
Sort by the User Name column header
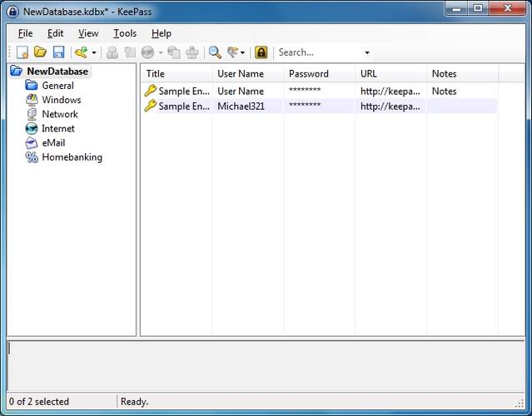[x=248, y=74]
